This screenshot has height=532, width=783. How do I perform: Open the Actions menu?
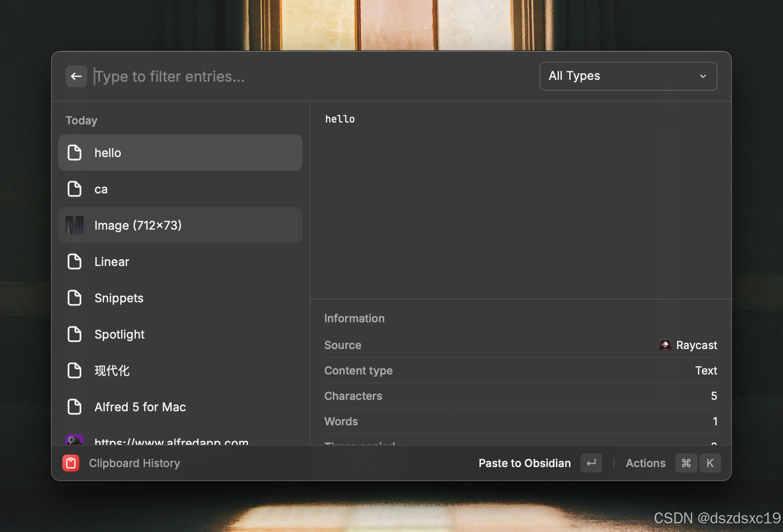point(645,463)
